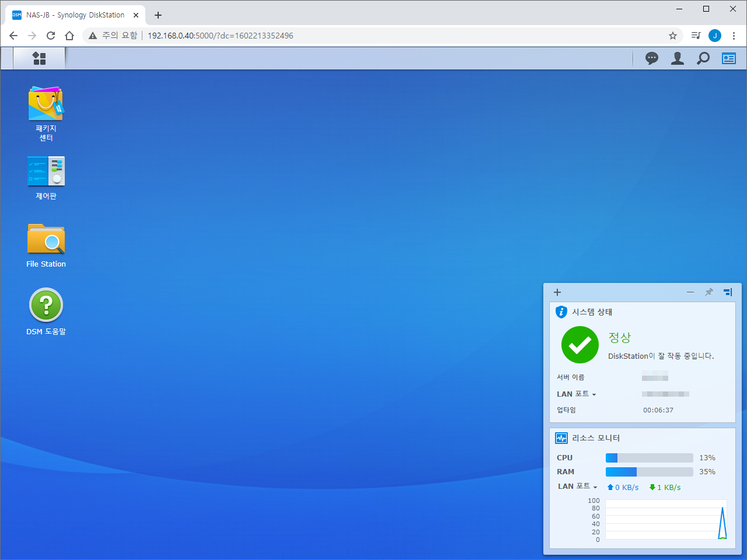Expand LAN port dropdown in system status
747x560 pixels.
tap(577, 394)
